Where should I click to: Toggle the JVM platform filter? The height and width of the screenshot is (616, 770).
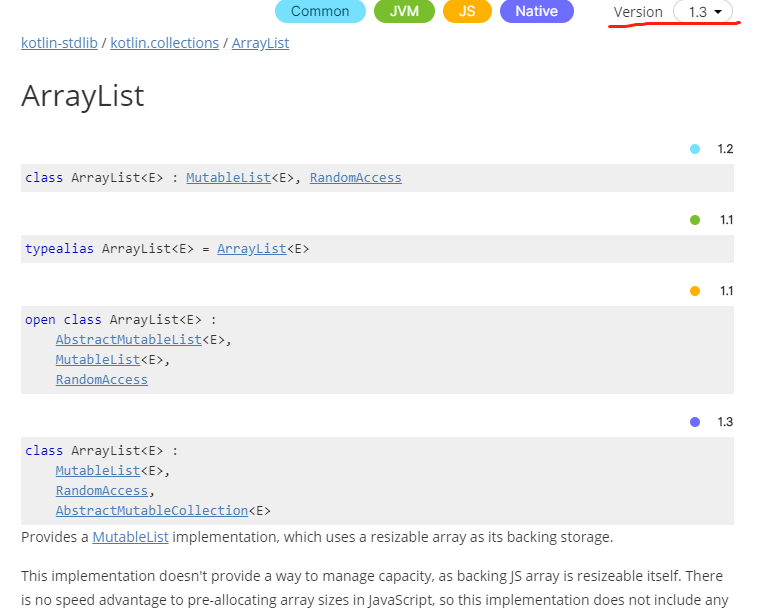click(405, 12)
